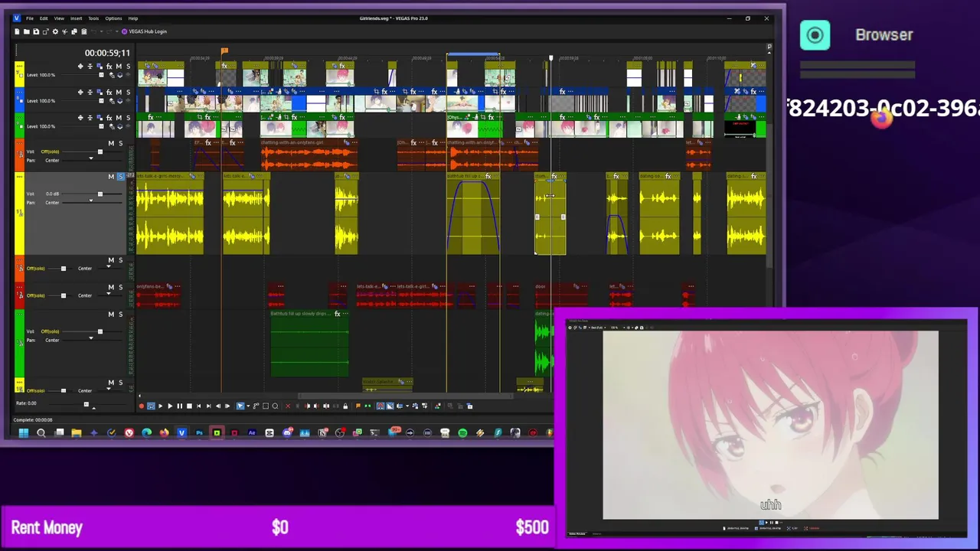
Task: Click the 00:00:59;11 timecode display
Action: [107, 53]
